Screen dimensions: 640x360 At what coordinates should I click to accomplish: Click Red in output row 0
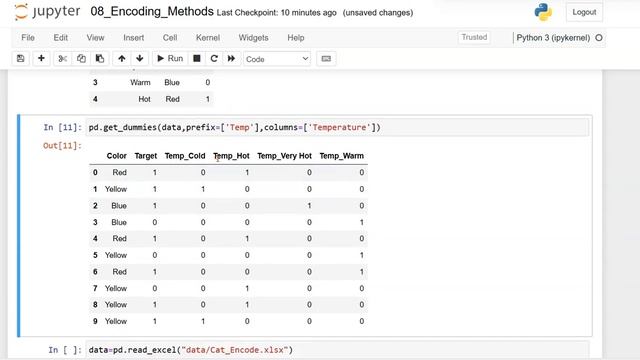click(120, 173)
